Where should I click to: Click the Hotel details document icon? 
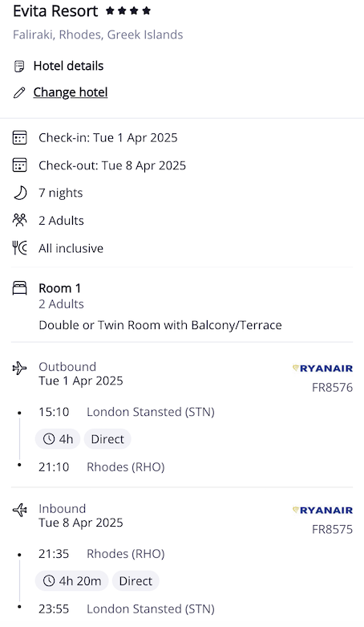click(x=19, y=66)
